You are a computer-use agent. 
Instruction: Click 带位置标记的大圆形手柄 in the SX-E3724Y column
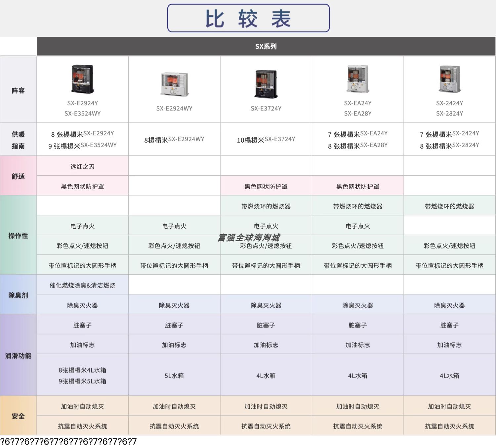coord(266,265)
